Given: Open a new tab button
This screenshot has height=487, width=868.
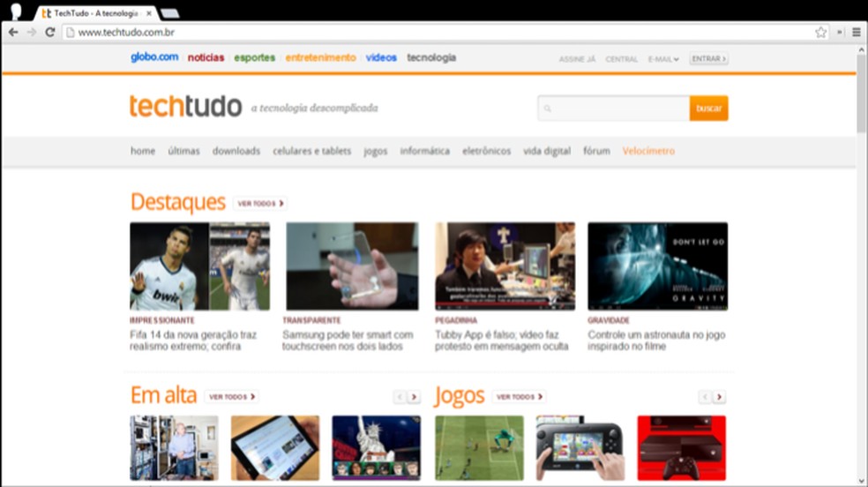Looking at the screenshot, I should [x=169, y=13].
